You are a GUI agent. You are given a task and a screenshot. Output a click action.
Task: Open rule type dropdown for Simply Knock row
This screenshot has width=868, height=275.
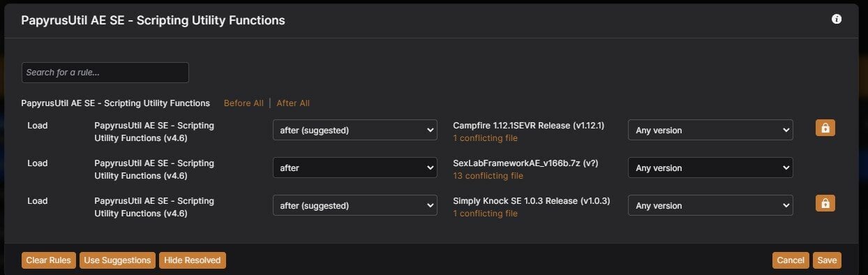click(x=355, y=205)
